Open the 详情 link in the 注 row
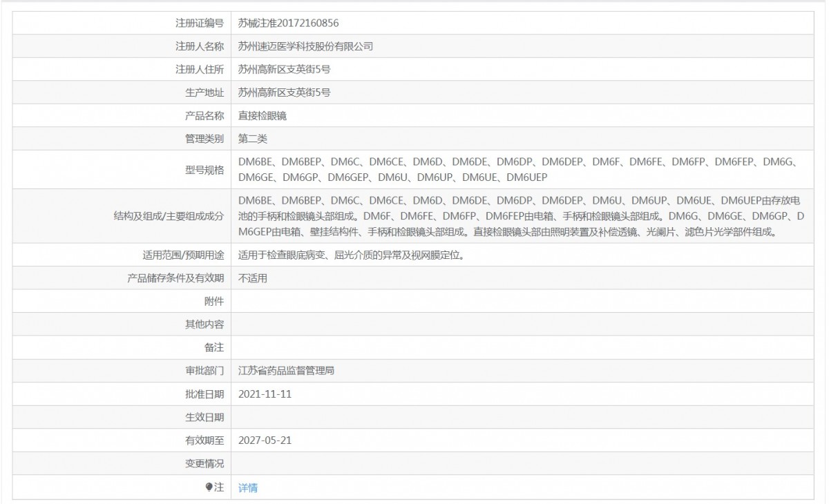The image size is (829, 504). 248,487
